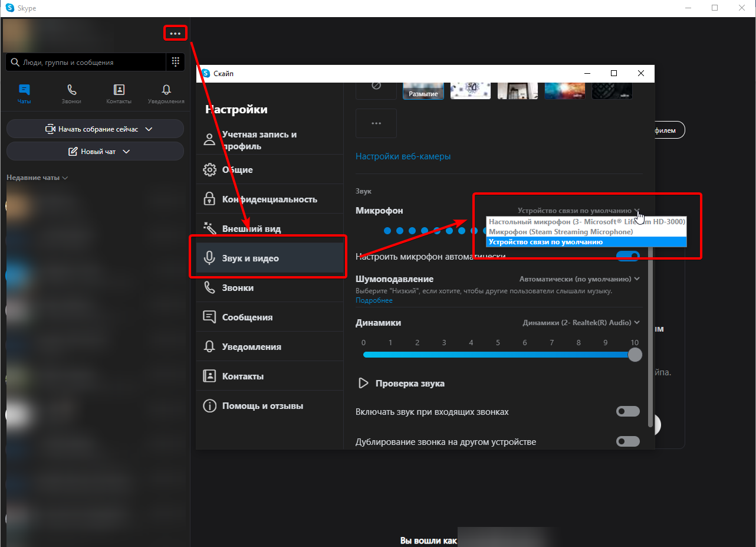756x547 pixels.
Task: Select the Звук и видео settings section
Action: [x=269, y=258]
